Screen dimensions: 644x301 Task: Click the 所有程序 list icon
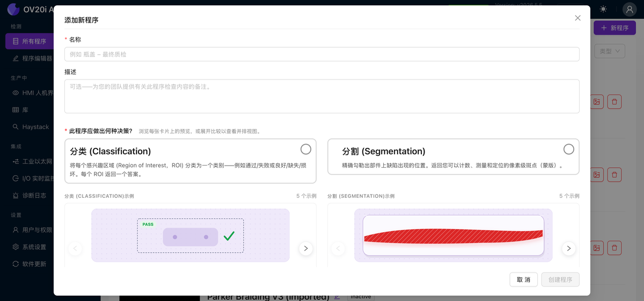[x=16, y=41]
